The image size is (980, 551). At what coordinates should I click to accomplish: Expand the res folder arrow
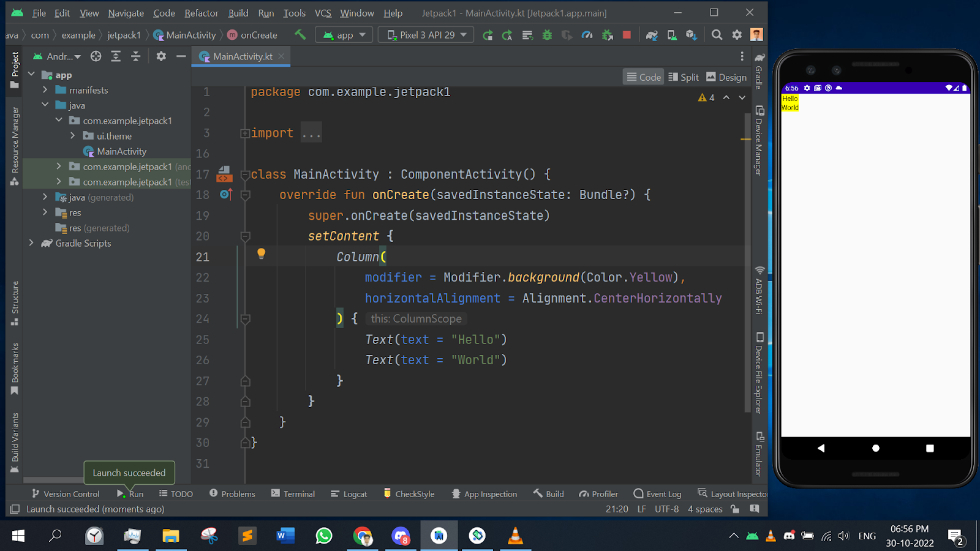[45, 212]
